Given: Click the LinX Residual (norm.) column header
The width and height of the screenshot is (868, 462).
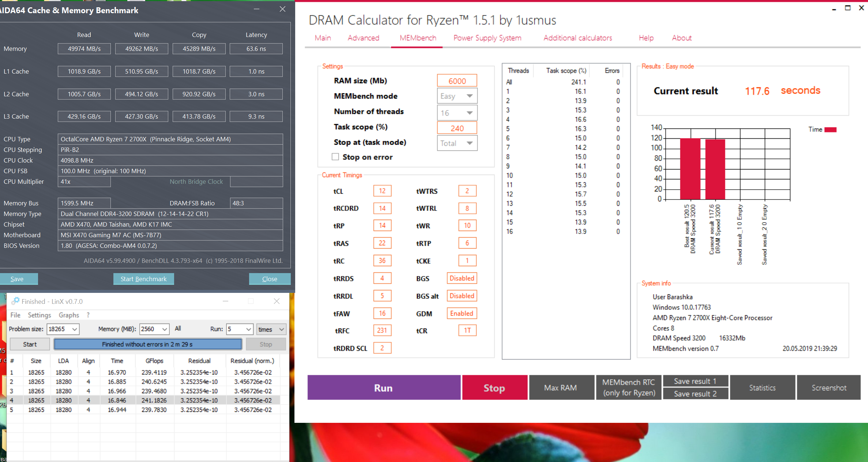Looking at the screenshot, I should point(252,361).
